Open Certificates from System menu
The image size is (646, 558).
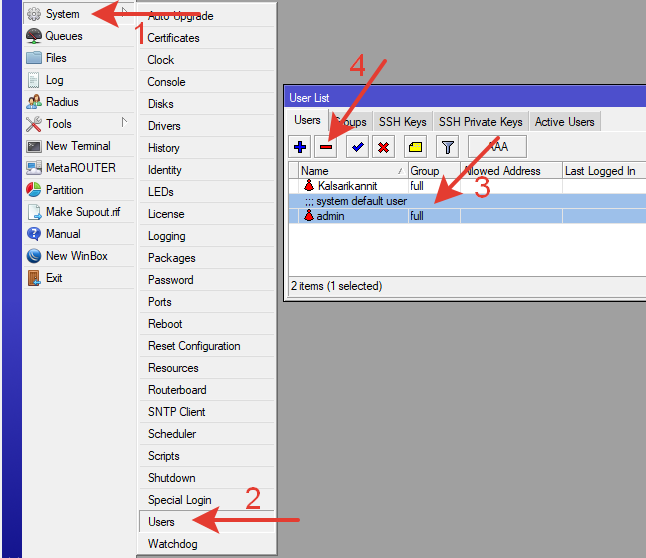click(x=207, y=38)
